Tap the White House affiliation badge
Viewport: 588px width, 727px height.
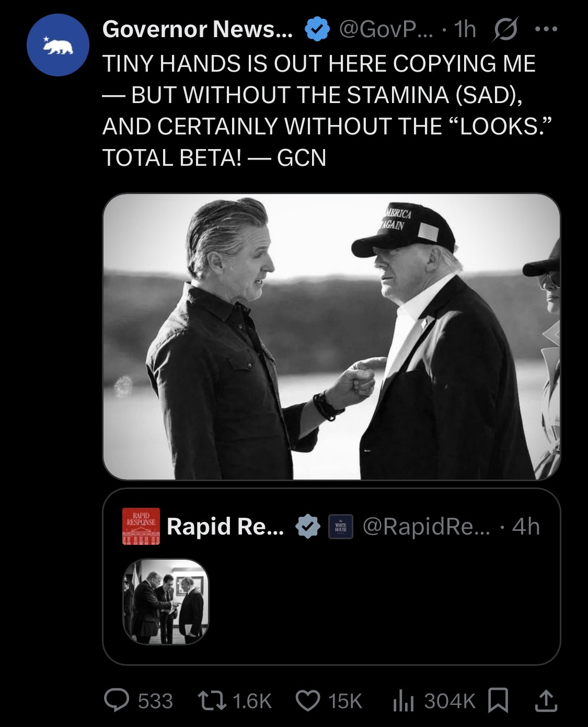tap(341, 526)
